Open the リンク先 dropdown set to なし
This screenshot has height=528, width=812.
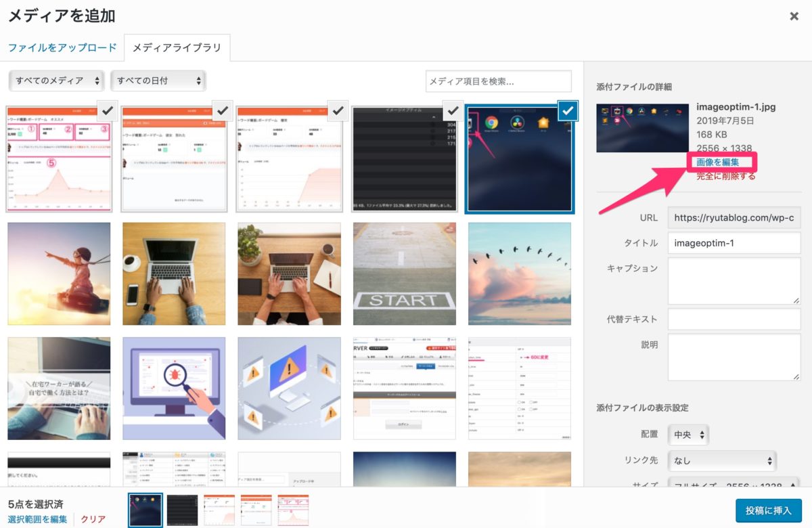click(x=722, y=460)
